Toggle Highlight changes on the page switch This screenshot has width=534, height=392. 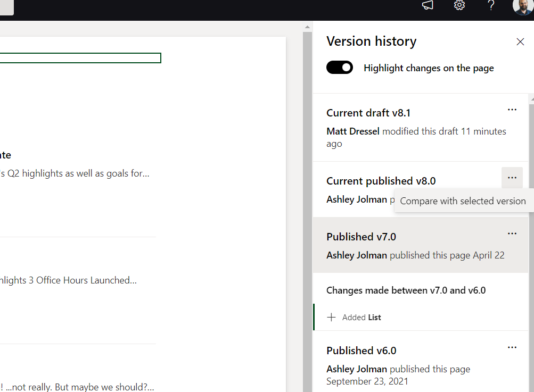coord(340,68)
